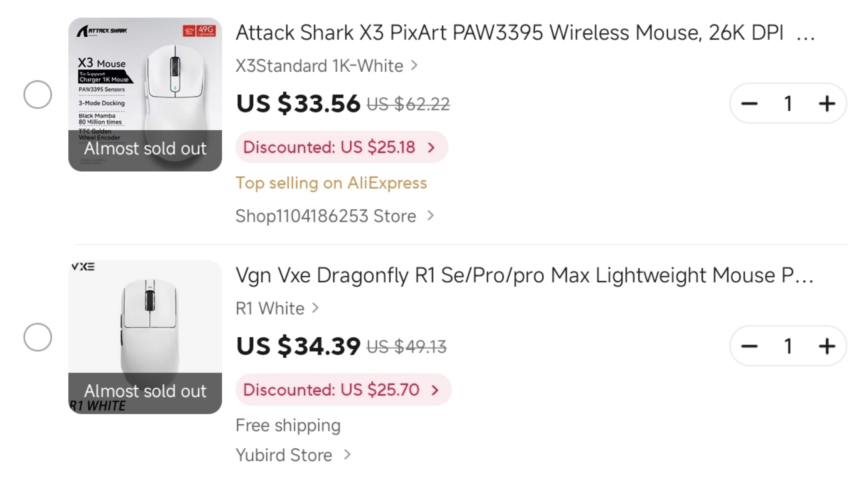The width and height of the screenshot is (868, 481).
Task: Visit Shop1104186253 Store page
Action: 334,216
